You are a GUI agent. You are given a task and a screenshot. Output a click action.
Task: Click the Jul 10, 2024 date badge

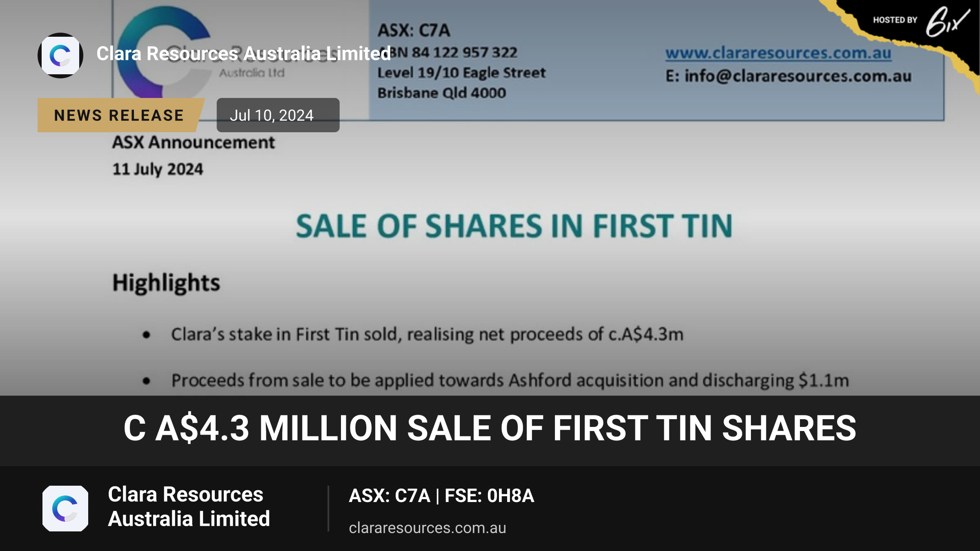pyautogui.click(x=278, y=115)
